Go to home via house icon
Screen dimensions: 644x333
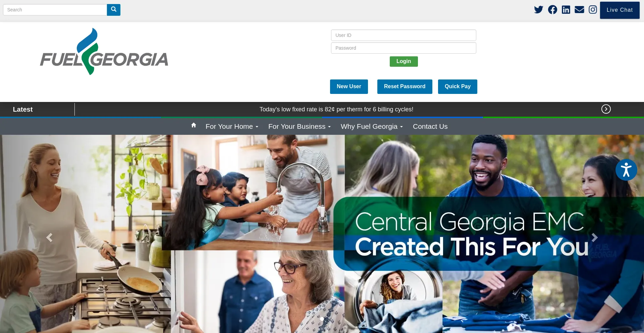[194, 125]
